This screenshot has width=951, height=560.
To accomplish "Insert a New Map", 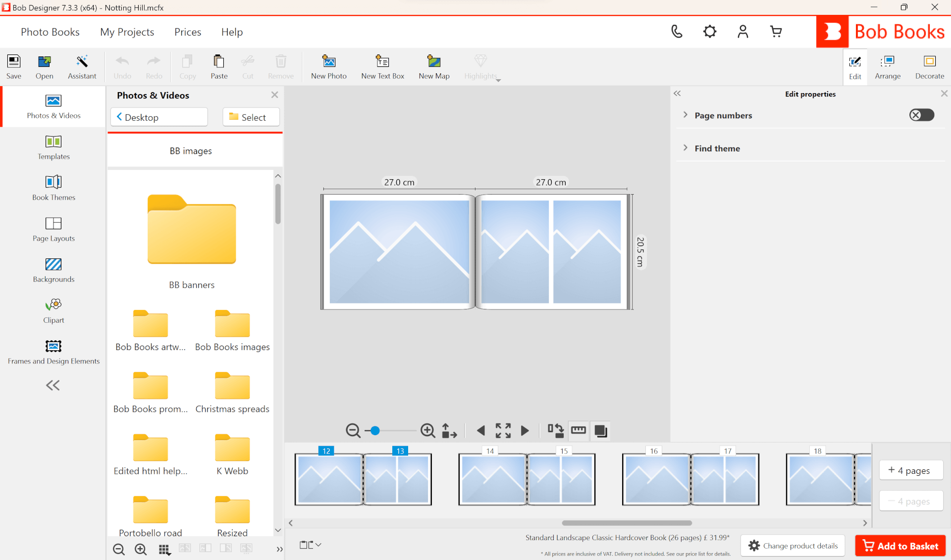I will click(434, 67).
